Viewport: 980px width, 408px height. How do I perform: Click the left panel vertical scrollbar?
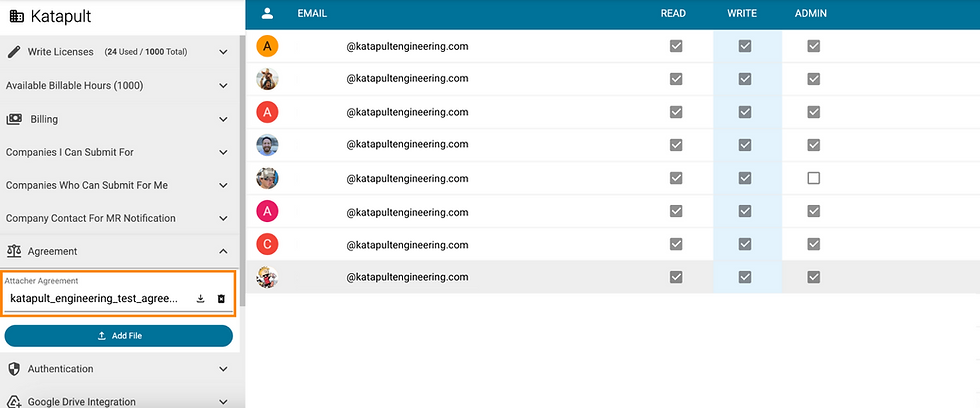click(x=242, y=169)
